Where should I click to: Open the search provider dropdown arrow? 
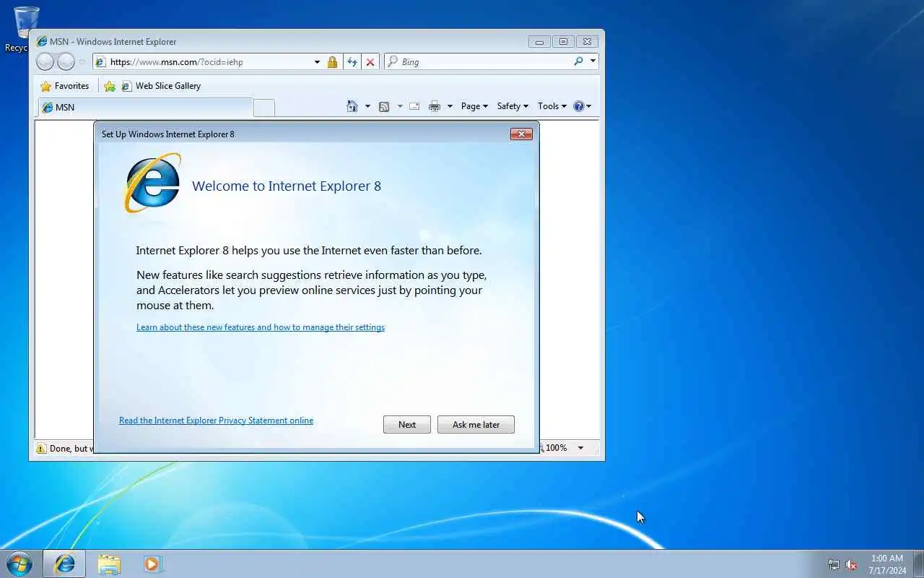[x=593, y=61]
